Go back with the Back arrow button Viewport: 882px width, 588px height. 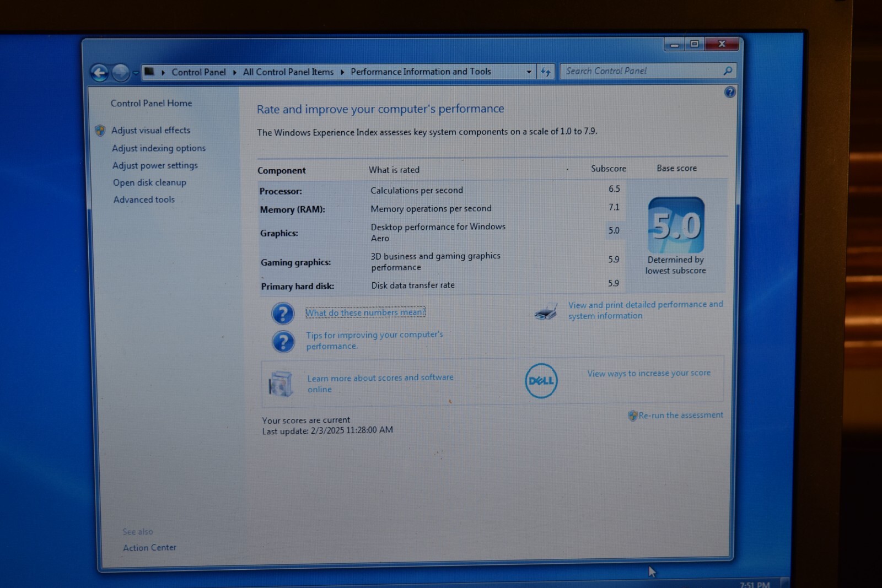(x=99, y=73)
